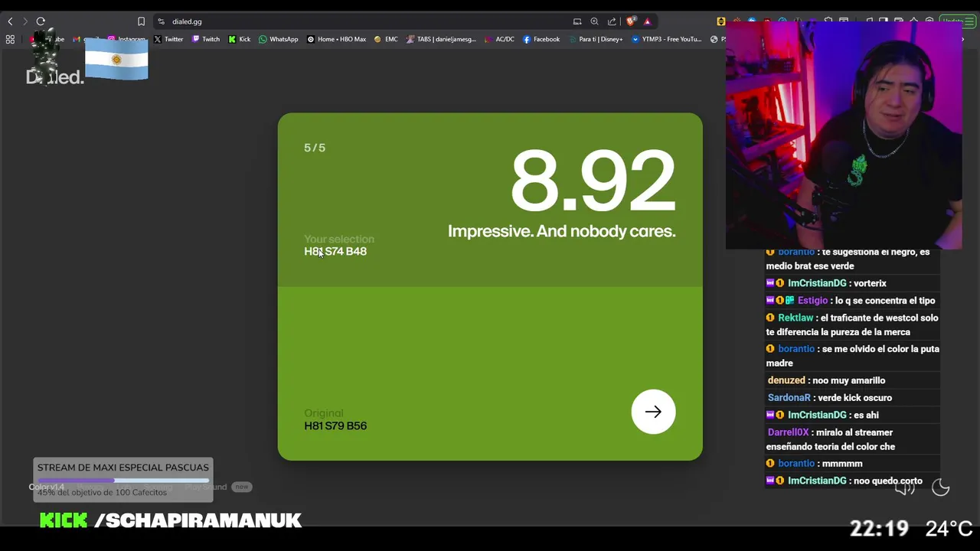Click the chat username ImCristianDG saying vorterix
This screenshot has height=551, width=980.
(x=817, y=283)
